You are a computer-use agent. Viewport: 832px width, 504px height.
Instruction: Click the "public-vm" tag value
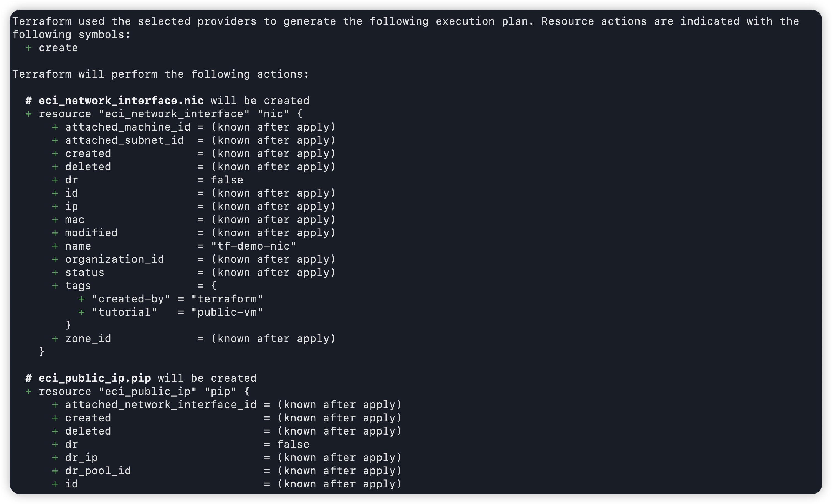[x=227, y=312]
